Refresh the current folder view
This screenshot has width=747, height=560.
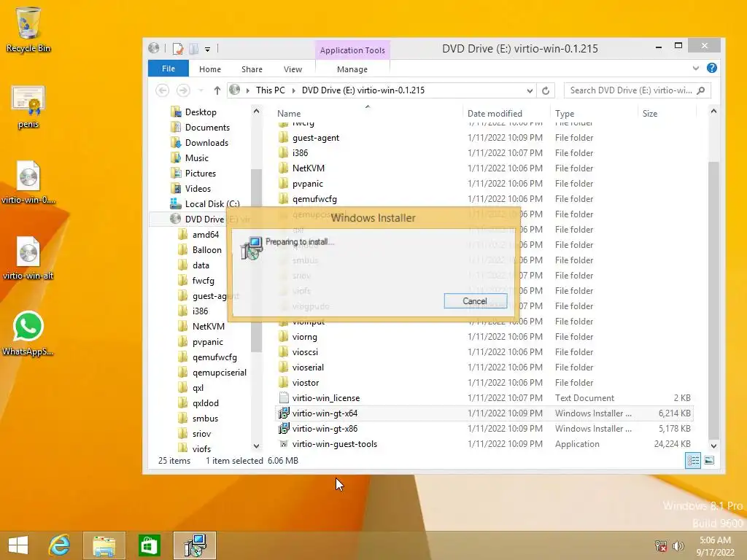[546, 90]
